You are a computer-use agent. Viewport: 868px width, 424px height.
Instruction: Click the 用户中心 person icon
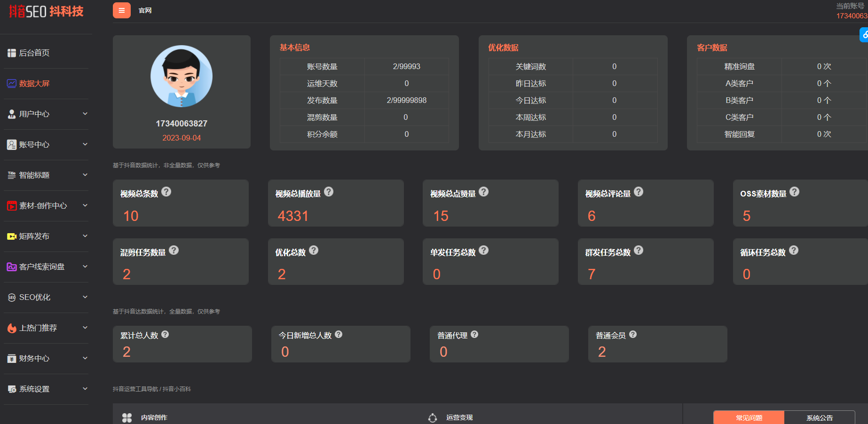pyautogui.click(x=12, y=114)
